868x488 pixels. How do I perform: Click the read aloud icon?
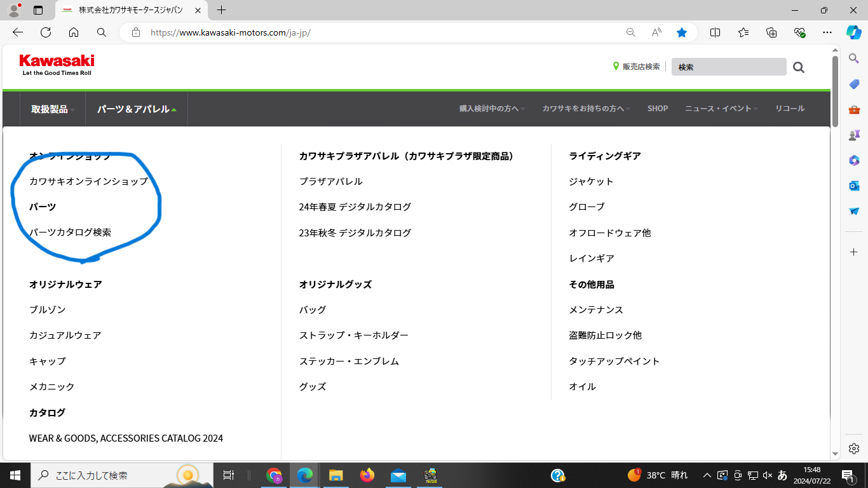(656, 32)
